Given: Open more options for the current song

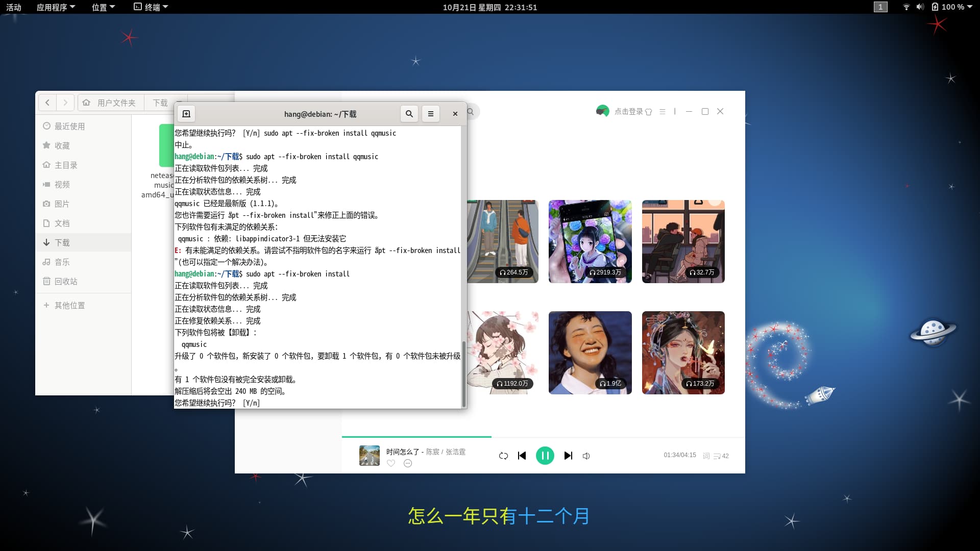Looking at the screenshot, I should coord(408,463).
